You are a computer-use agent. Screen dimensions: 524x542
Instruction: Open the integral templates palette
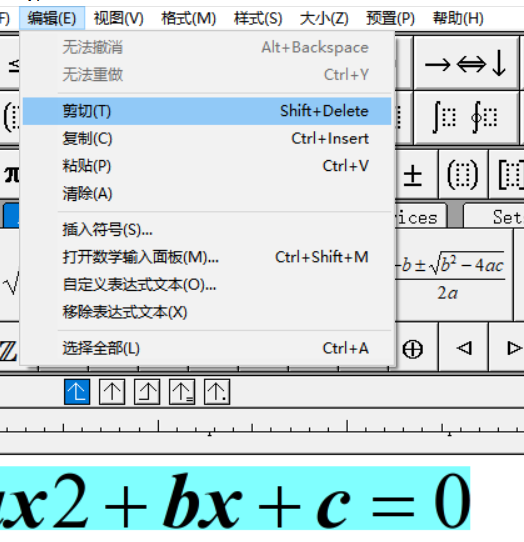pos(466,118)
